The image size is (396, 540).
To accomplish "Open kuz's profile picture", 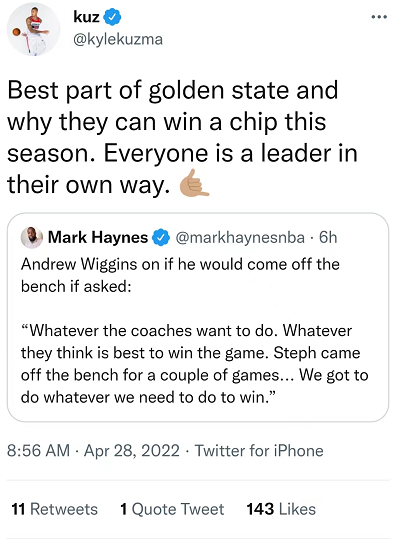I will coord(33,29).
